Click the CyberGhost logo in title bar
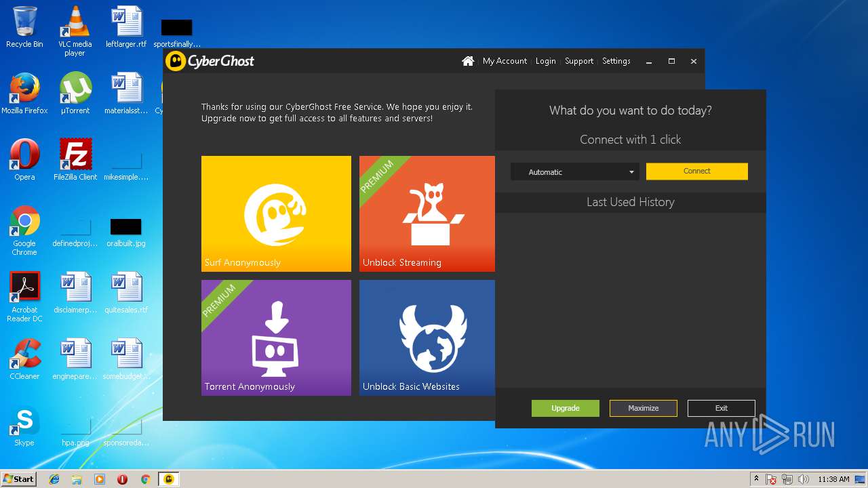Viewport: 868px width, 488px height. pos(210,61)
